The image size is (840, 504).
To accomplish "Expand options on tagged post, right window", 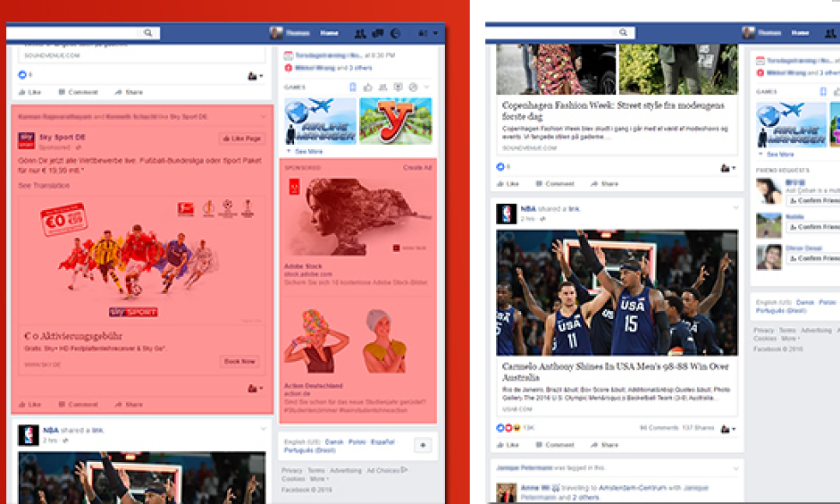I will [736, 468].
